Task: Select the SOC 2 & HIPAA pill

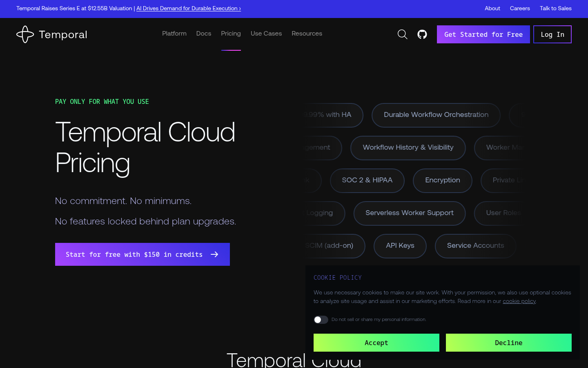Action: coord(367,180)
